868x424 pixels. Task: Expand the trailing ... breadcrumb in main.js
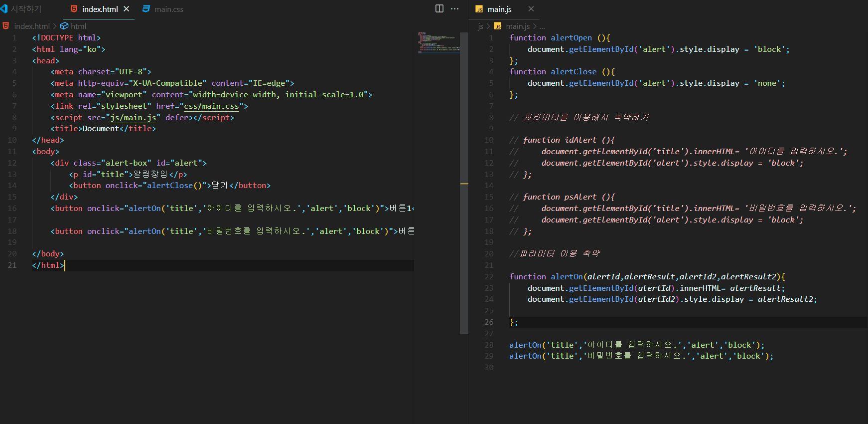[542, 26]
